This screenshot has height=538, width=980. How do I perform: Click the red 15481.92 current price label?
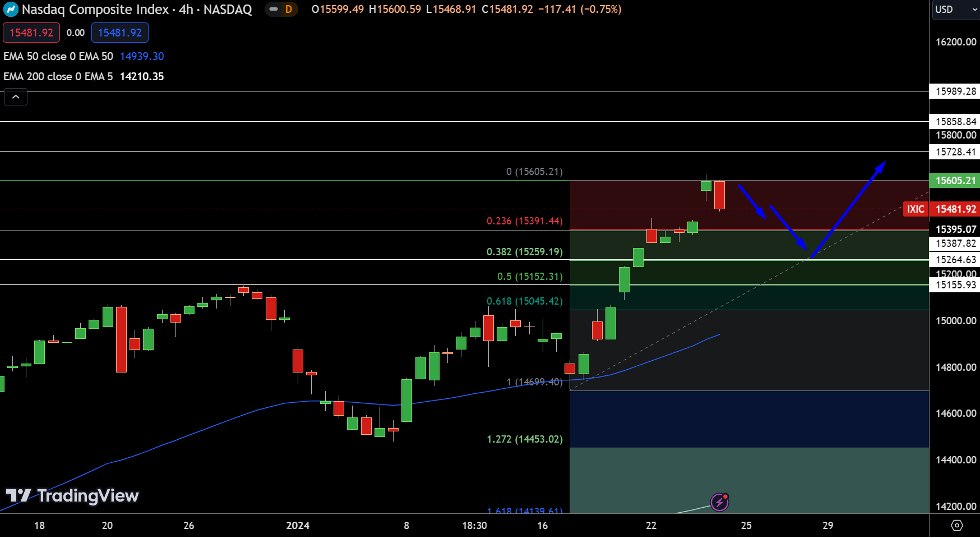point(955,209)
